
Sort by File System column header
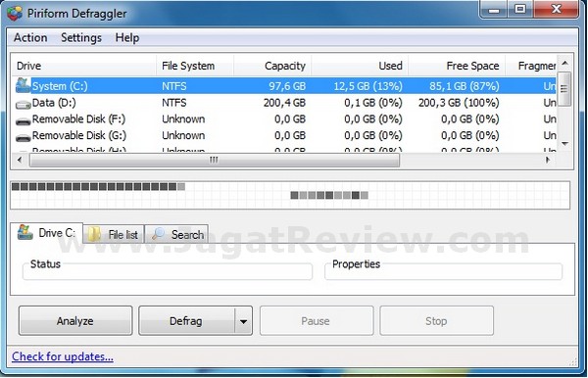click(x=195, y=66)
